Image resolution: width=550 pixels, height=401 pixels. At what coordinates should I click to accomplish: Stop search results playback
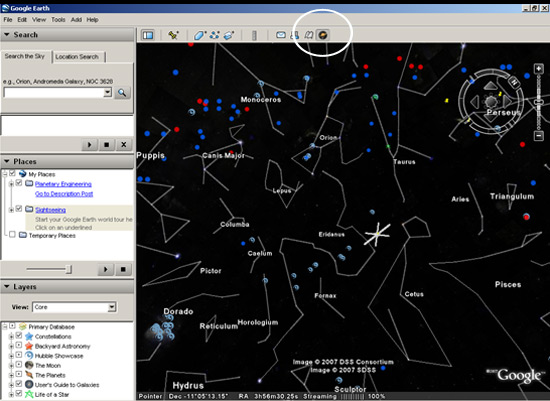(x=107, y=145)
